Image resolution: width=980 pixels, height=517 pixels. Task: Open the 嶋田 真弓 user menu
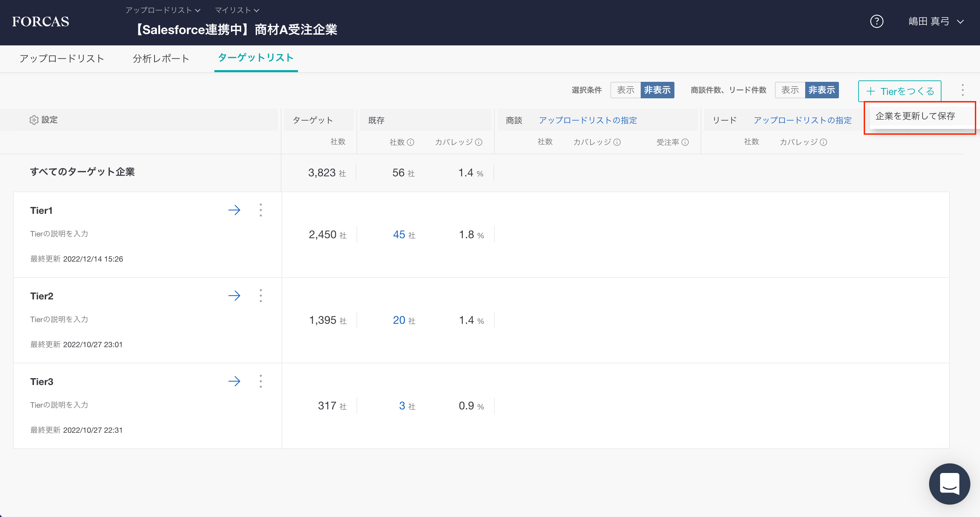(x=936, y=22)
